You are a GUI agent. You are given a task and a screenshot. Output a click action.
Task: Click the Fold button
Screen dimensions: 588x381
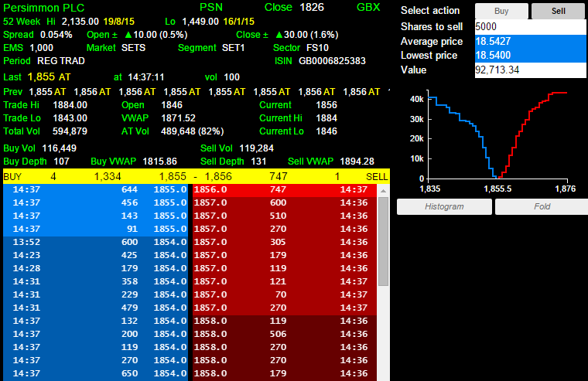tap(542, 206)
